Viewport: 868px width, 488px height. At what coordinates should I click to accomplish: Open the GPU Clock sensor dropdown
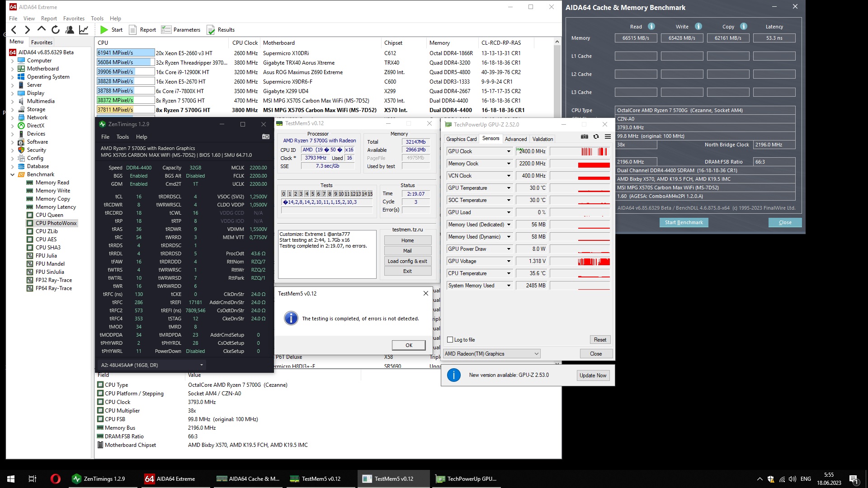(x=509, y=151)
